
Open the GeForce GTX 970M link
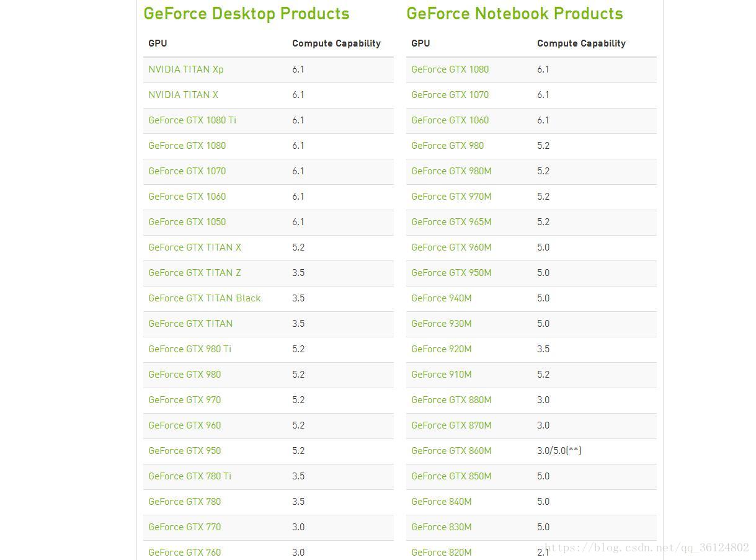pyautogui.click(x=451, y=197)
